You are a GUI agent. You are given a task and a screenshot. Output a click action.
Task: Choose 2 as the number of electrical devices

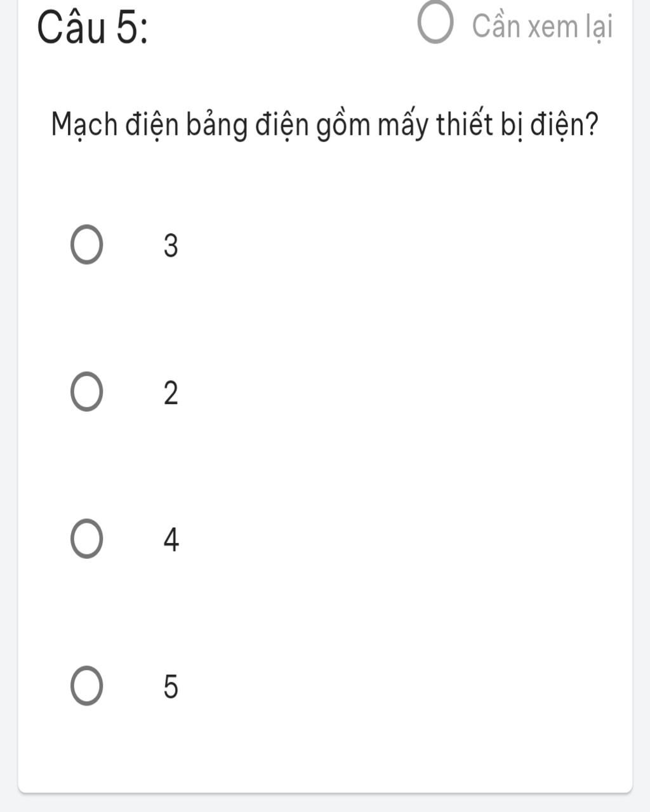(86, 393)
